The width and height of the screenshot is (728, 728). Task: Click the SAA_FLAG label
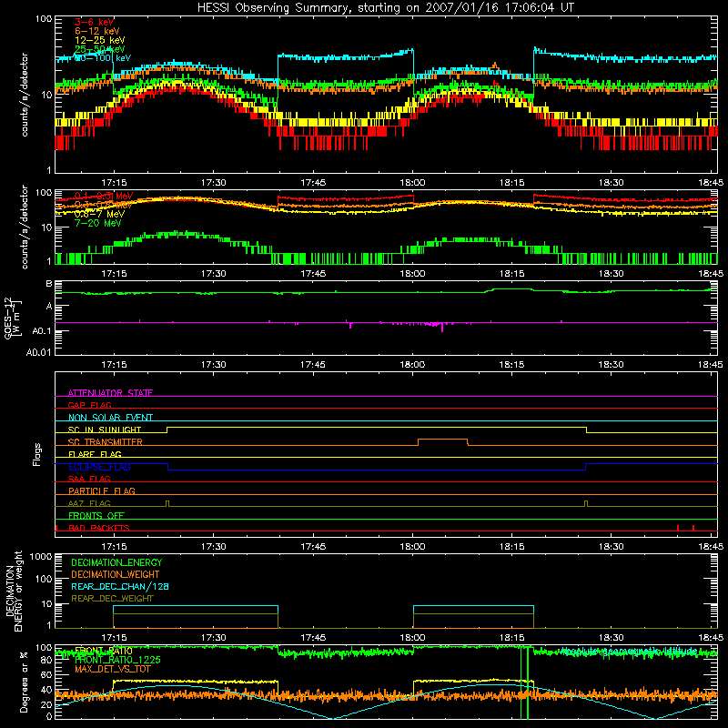(89, 479)
